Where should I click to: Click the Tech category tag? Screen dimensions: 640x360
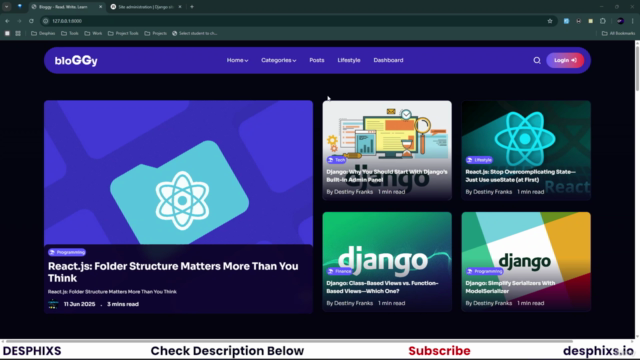(x=336, y=160)
